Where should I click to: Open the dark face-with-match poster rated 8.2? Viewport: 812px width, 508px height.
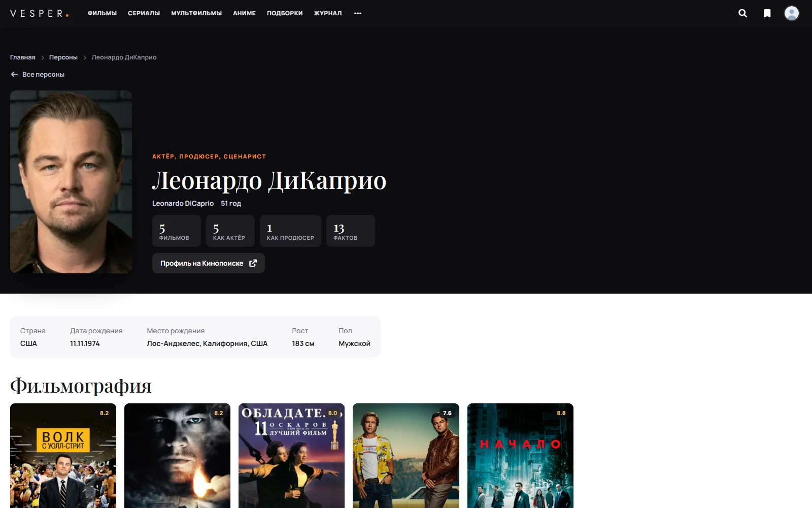pyautogui.click(x=177, y=456)
